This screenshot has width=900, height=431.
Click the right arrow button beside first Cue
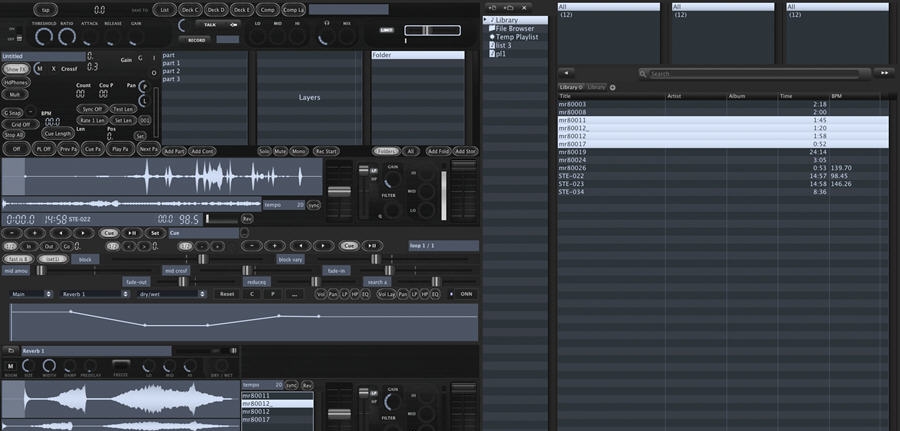[84, 233]
